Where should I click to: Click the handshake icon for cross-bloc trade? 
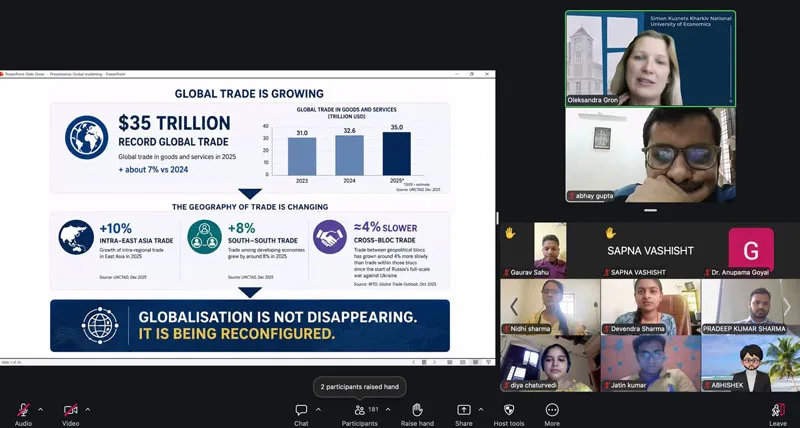point(330,237)
